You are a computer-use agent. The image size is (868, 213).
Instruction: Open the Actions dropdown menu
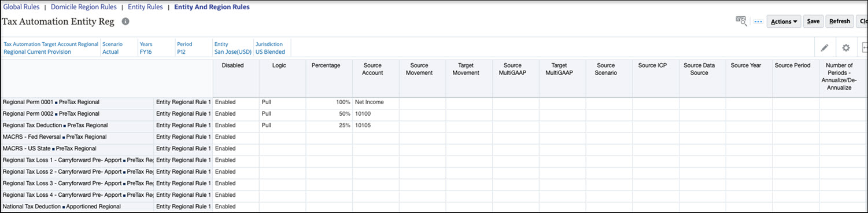pyautogui.click(x=784, y=21)
